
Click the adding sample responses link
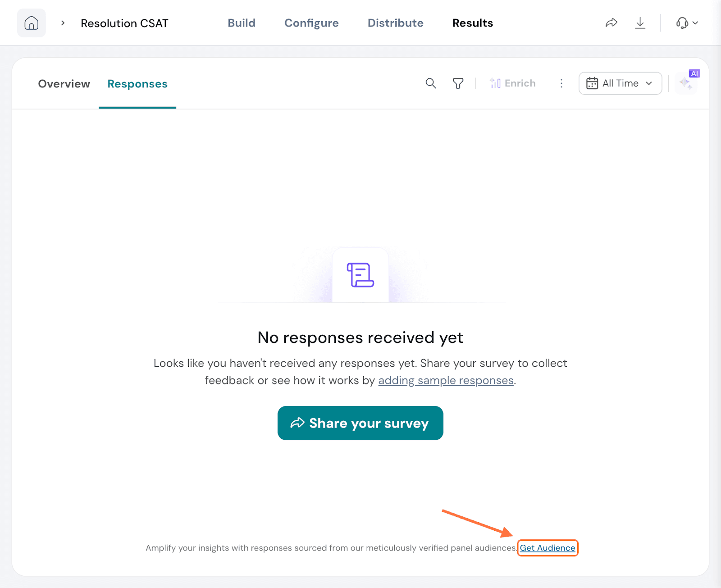click(x=446, y=381)
